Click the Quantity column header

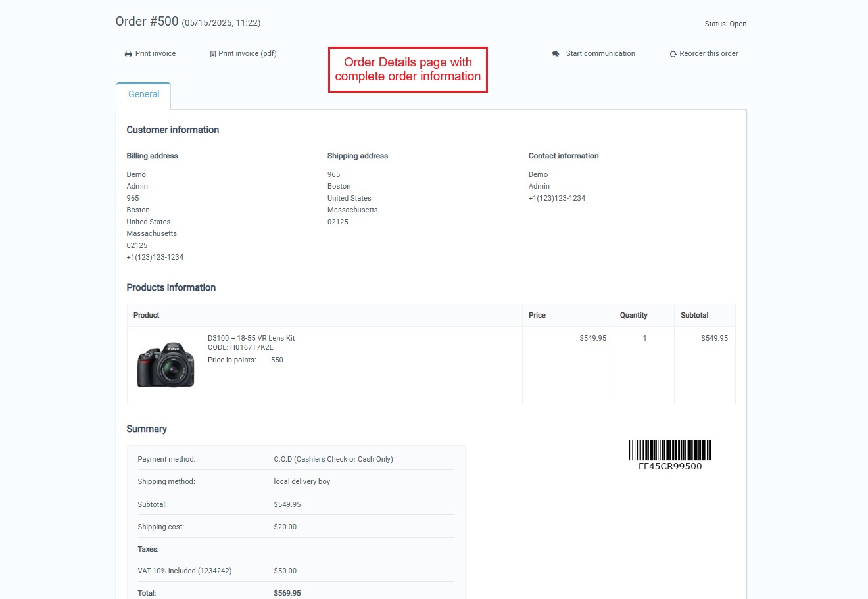point(633,315)
